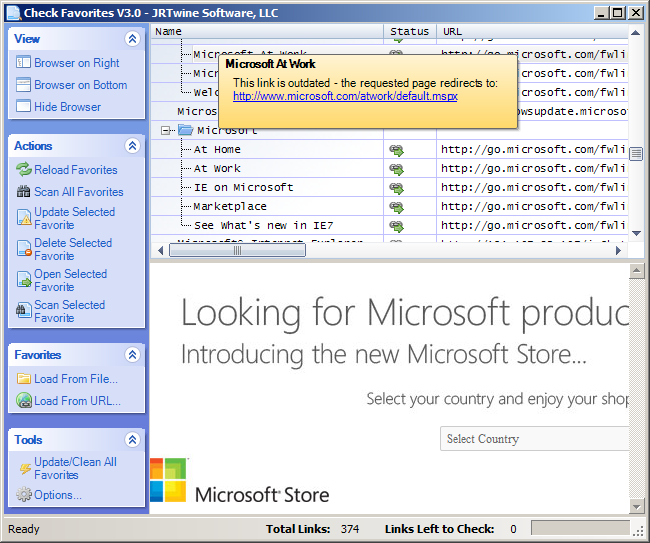Collapse the Actions panel
Viewport: 650px width, 543px height.
[132, 145]
